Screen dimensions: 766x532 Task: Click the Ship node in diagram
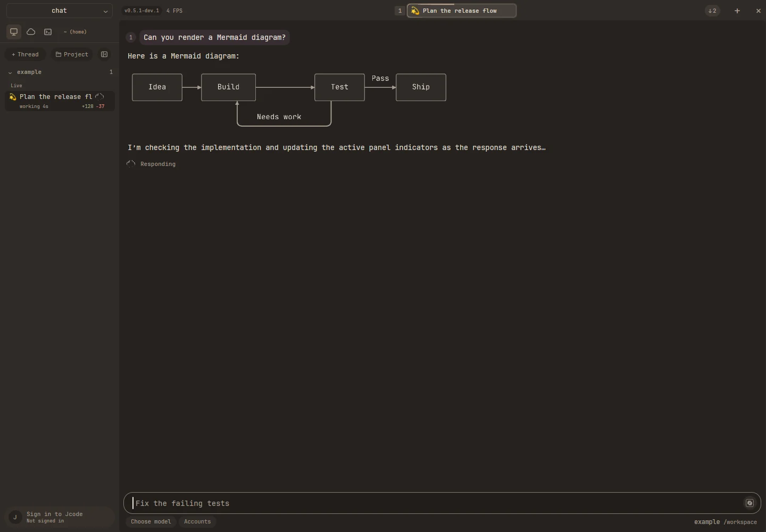click(x=421, y=87)
